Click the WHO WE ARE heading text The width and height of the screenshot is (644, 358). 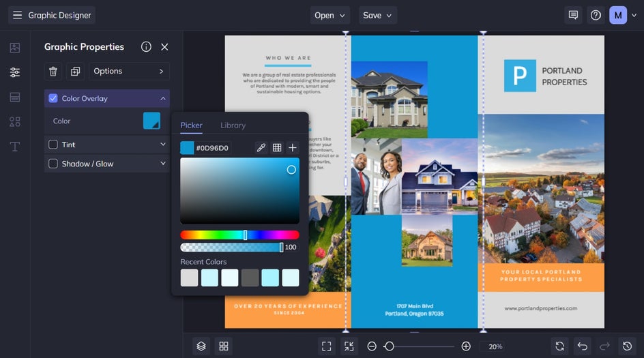(x=289, y=58)
